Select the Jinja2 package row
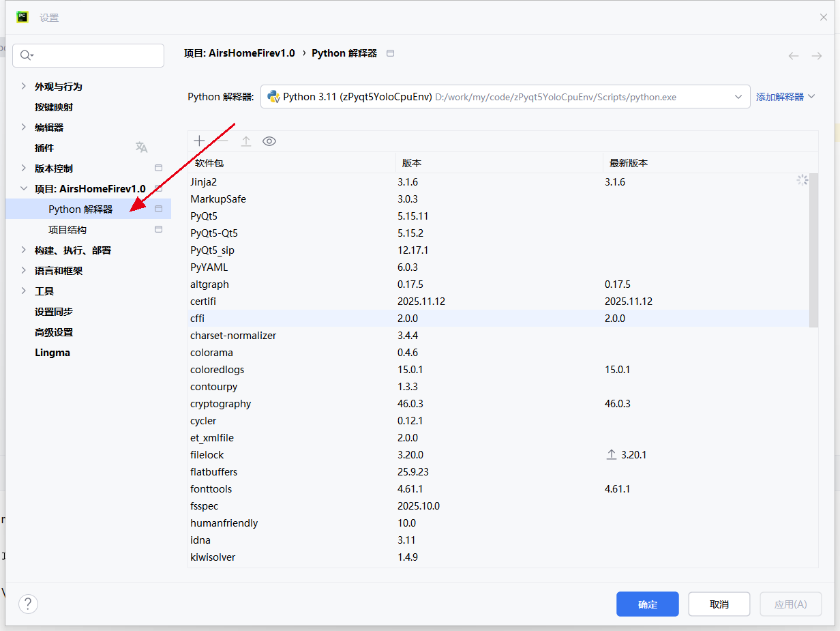 pos(498,182)
